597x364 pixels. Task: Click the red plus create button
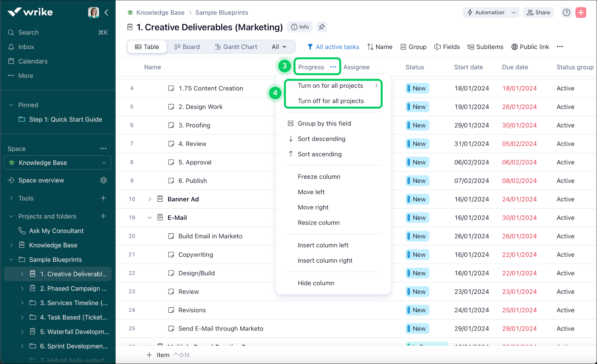click(x=581, y=13)
